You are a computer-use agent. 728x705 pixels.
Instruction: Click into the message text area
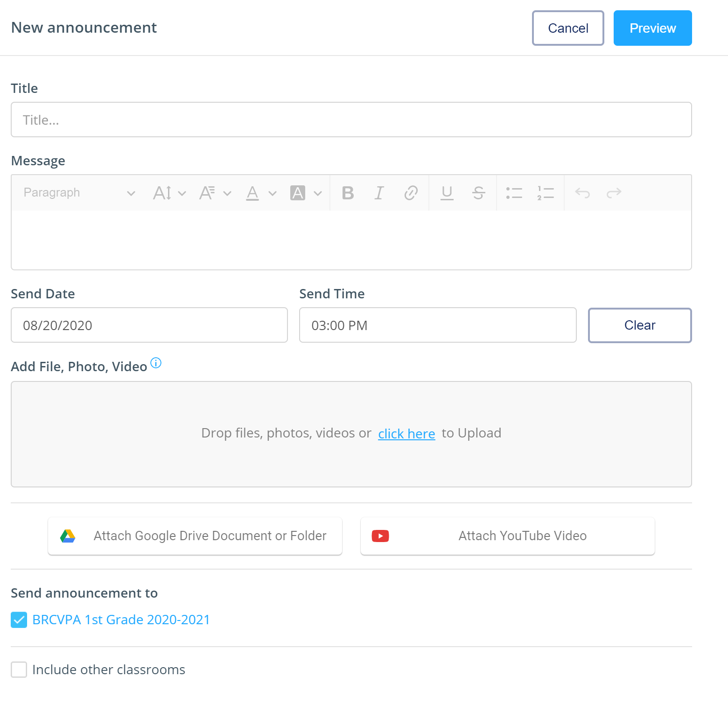(x=351, y=240)
